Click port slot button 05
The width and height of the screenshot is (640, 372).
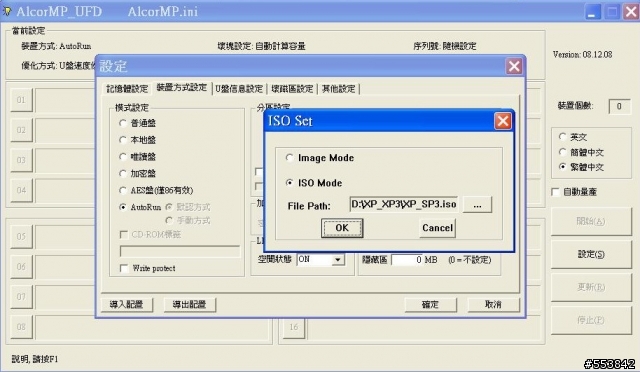pyautogui.click(x=21, y=236)
